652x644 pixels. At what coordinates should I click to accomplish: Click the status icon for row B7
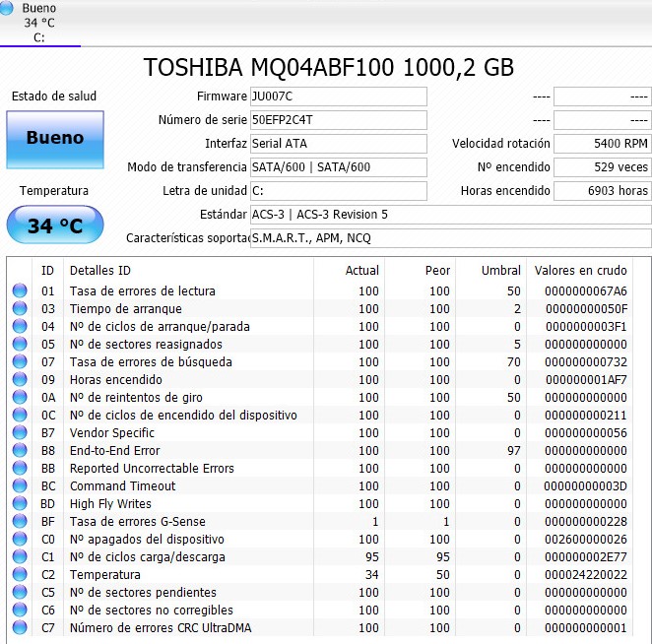tap(20, 432)
